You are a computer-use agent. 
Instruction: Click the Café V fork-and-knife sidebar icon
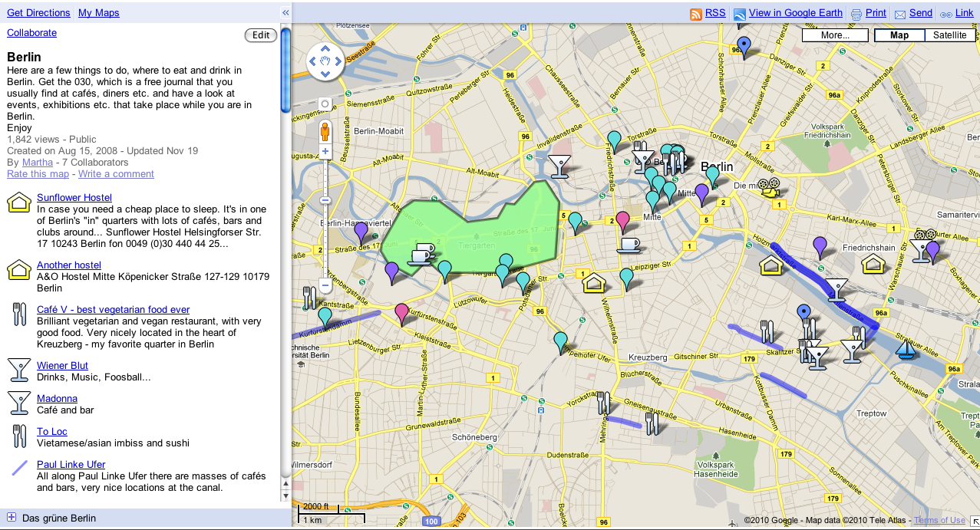click(19, 314)
